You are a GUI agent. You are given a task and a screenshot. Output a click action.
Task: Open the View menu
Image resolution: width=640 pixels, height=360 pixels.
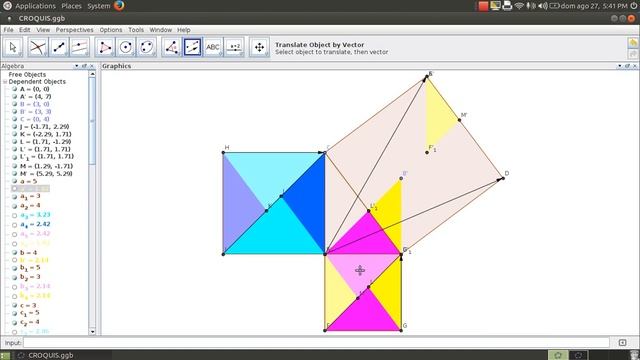[x=43, y=30]
